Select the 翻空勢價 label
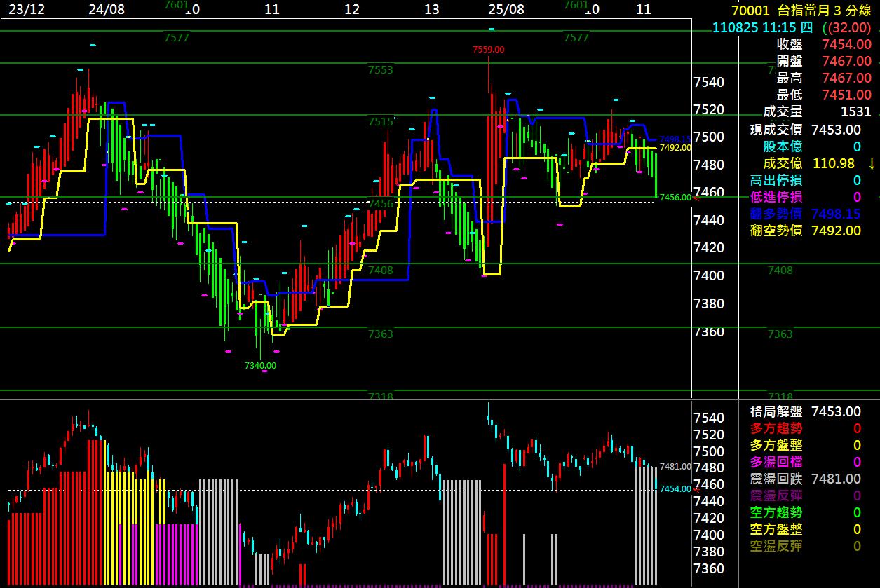 click(776, 231)
